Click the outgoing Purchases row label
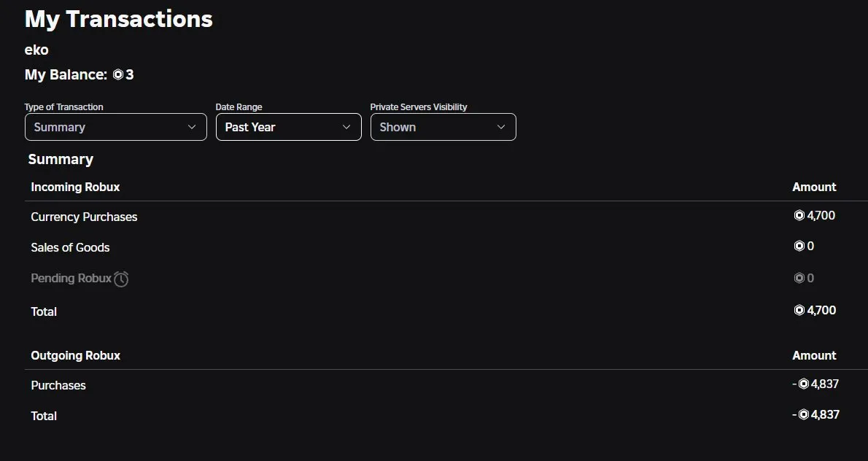This screenshot has width=868, height=461. 58,385
